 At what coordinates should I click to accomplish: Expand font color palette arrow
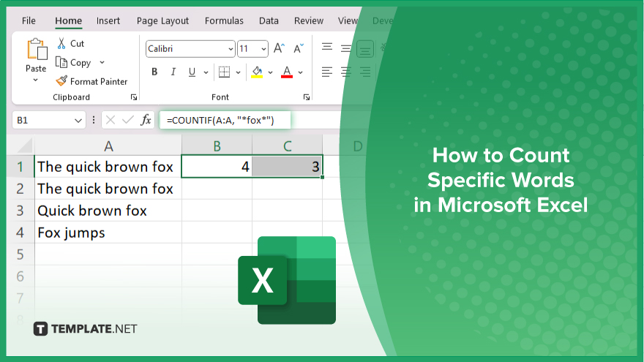[x=300, y=72]
